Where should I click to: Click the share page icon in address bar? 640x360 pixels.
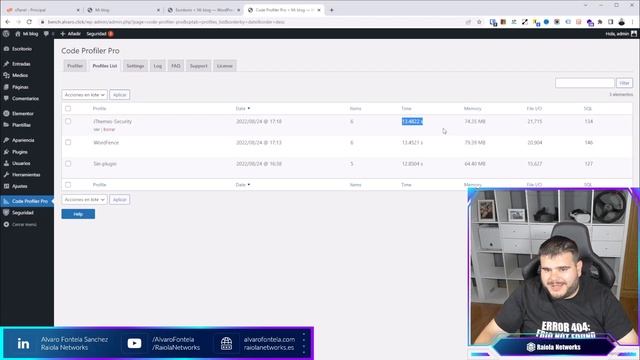coord(468,22)
